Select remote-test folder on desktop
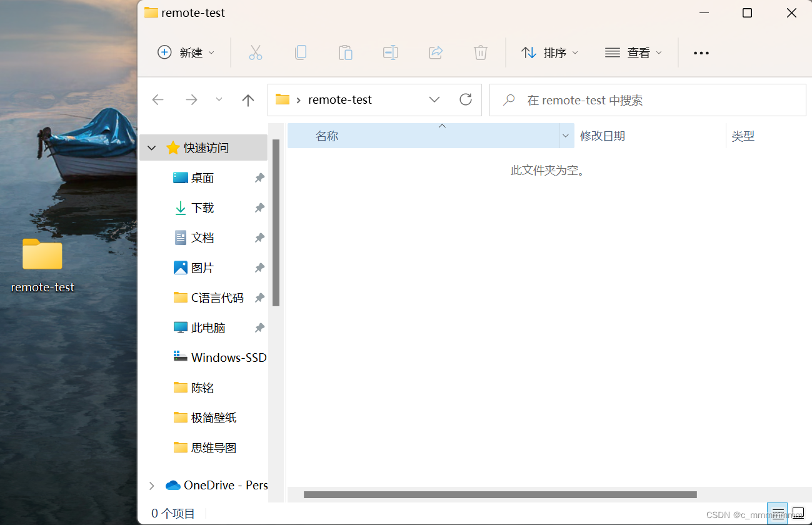Screen dimensions: 812x525 pos(43,266)
